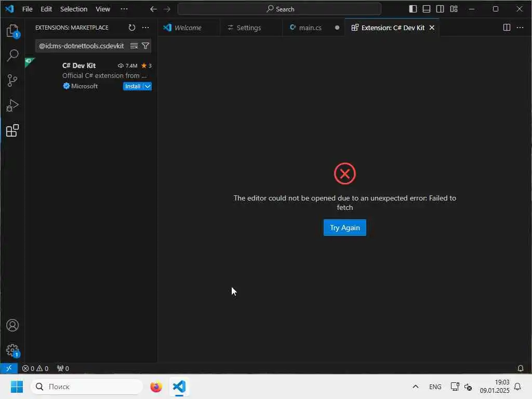This screenshot has height=399, width=532.
Task: Switch the ENG input language
Action: pos(435,387)
